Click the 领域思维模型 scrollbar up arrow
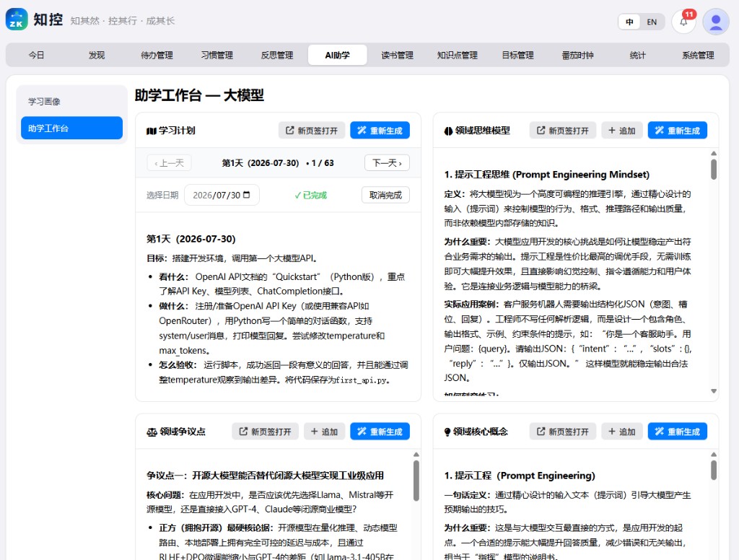 [x=714, y=153]
